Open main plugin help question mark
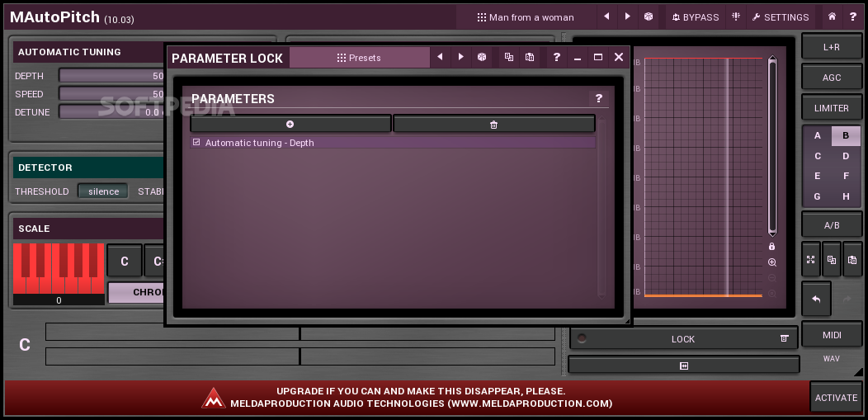868x420 pixels. tap(853, 17)
